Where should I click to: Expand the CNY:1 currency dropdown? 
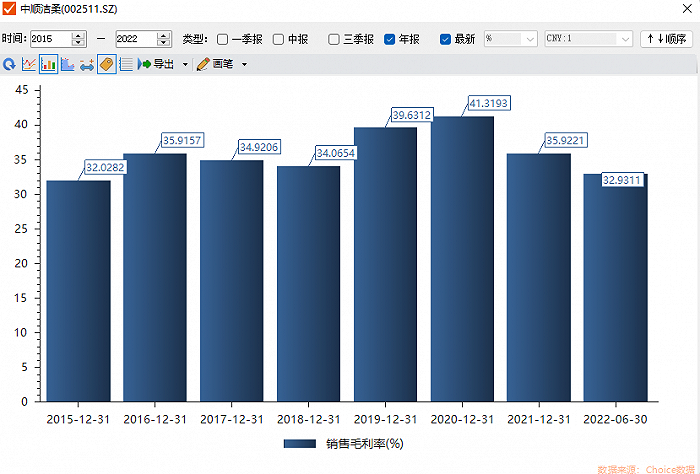tap(588, 39)
